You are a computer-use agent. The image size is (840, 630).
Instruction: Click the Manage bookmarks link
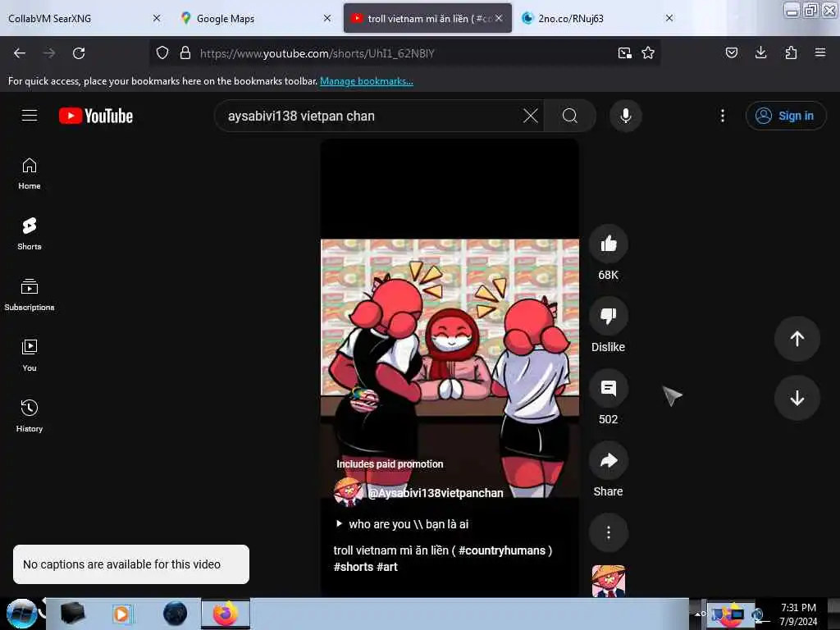(x=367, y=81)
